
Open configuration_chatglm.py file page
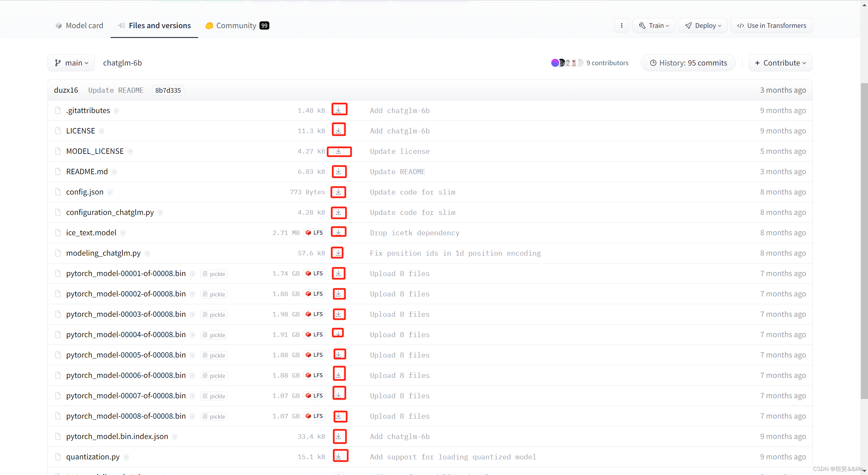click(110, 212)
